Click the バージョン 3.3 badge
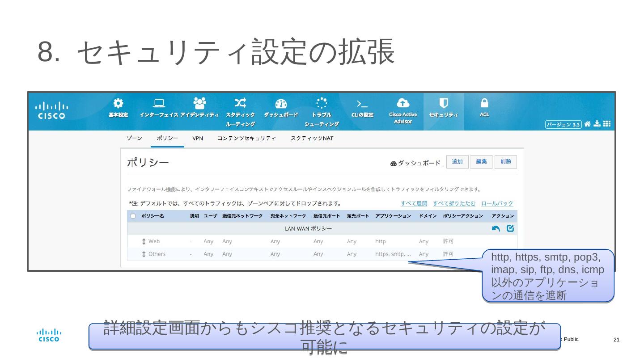644x362 pixels. pyautogui.click(x=563, y=125)
